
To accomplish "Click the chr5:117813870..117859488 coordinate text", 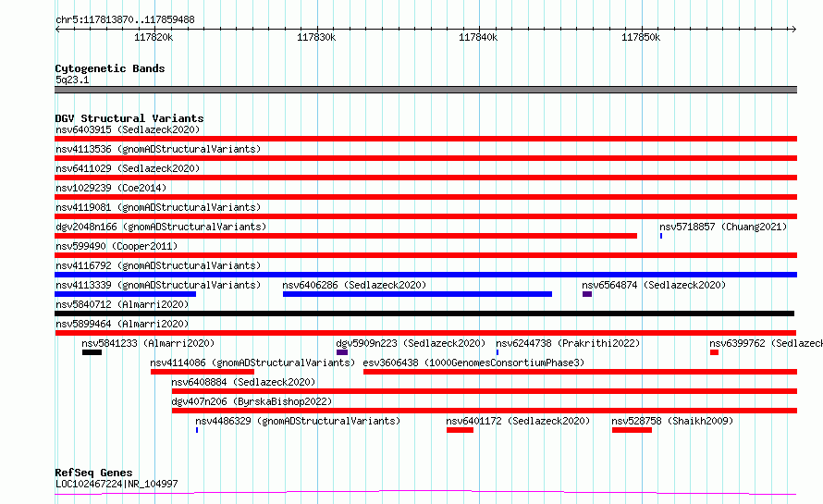I will [x=125, y=20].
